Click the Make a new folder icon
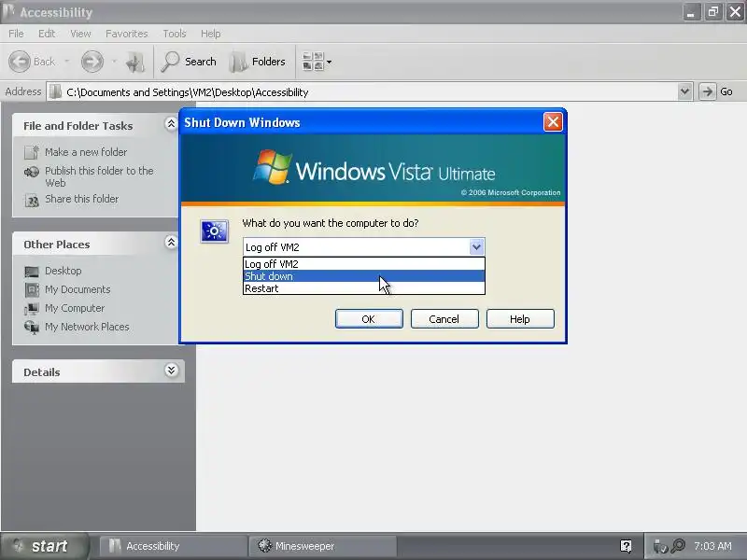Viewport: 747px width, 560px height. pyautogui.click(x=32, y=152)
